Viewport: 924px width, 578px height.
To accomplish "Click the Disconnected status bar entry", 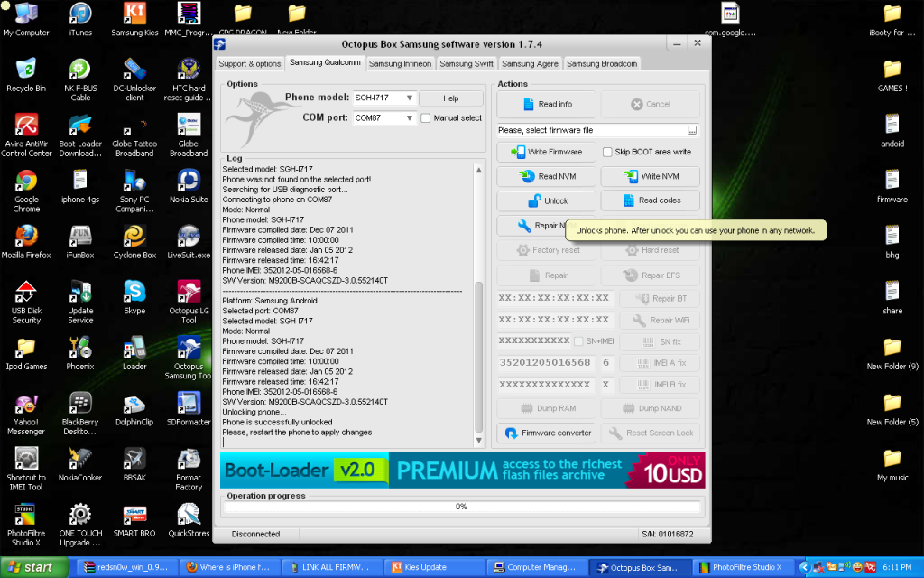I will 255,535.
